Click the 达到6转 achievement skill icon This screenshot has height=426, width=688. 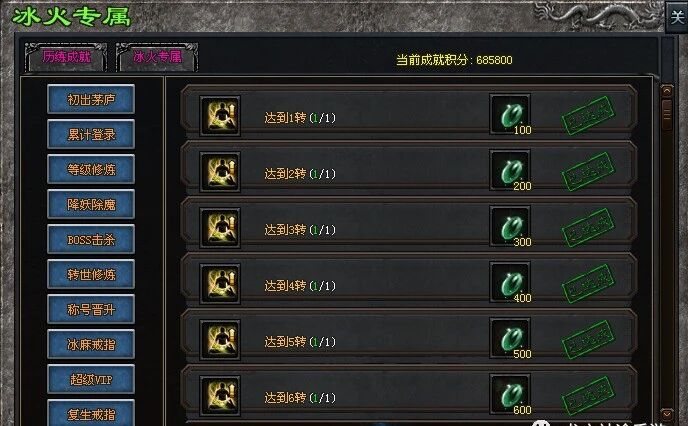(x=220, y=396)
